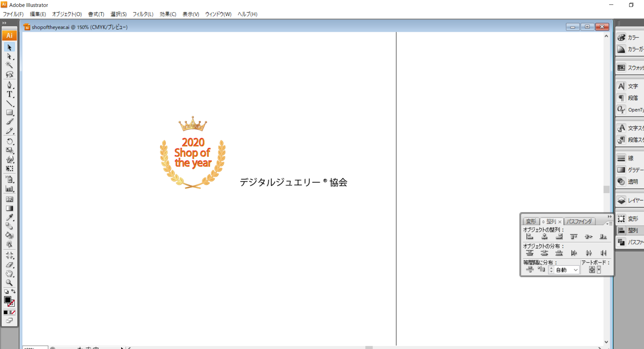Pick the Paintbrush tool
This screenshot has height=349, width=644.
[x=9, y=122]
